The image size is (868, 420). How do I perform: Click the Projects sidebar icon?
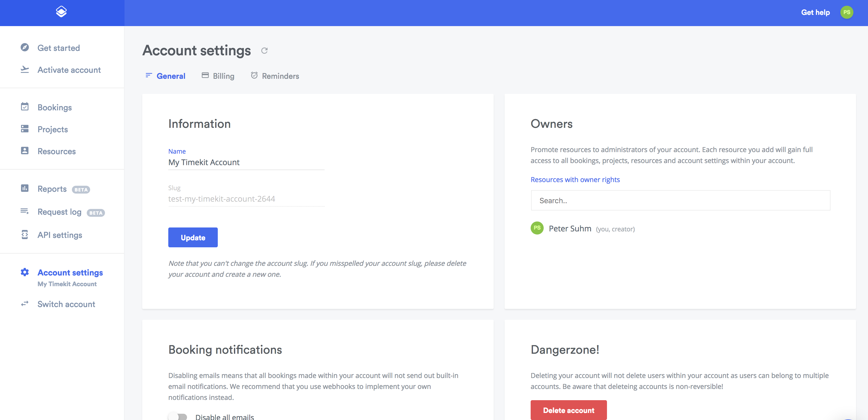click(24, 129)
